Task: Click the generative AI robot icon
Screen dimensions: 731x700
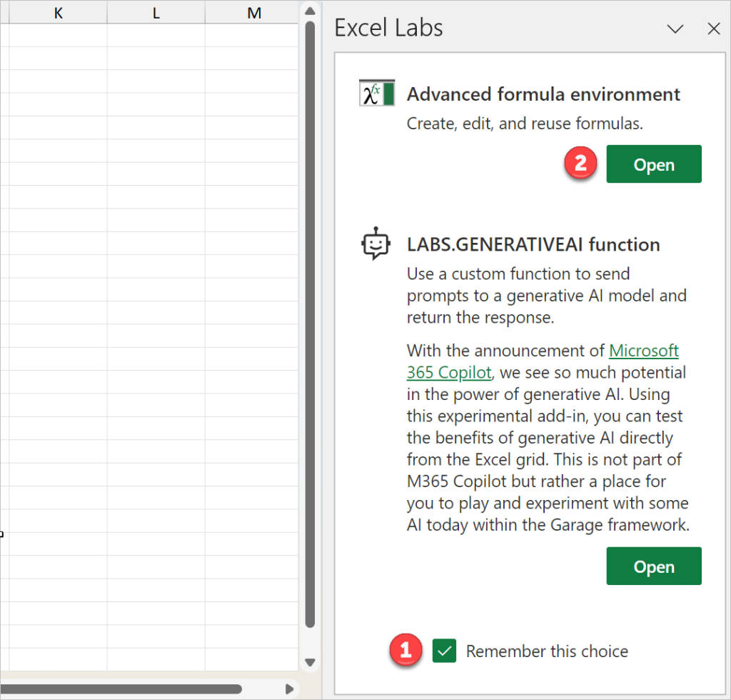Action: [x=376, y=244]
